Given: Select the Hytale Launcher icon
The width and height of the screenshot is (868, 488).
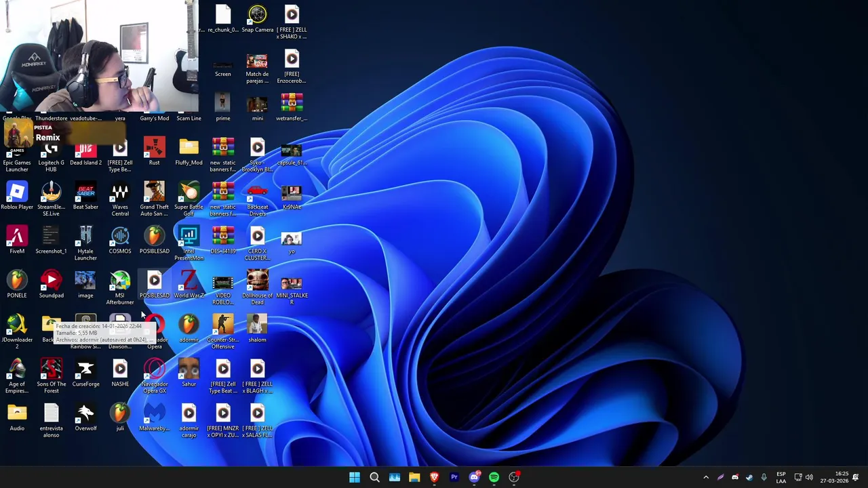Looking at the screenshot, I should tap(85, 244).
